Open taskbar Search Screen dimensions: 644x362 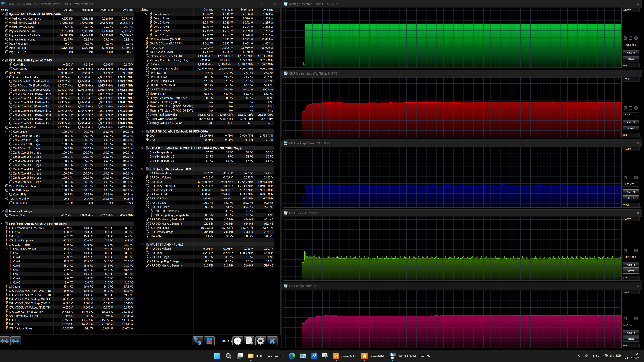[x=228, y=356]
